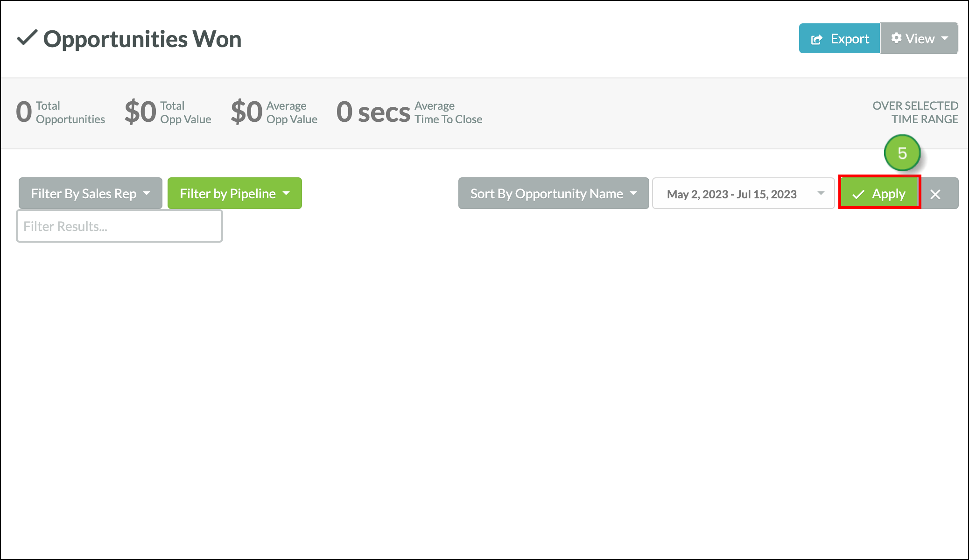This screenshot has height=560, width=969.
Task: Click the Export share arrow icon
Action: click(816, 40)
